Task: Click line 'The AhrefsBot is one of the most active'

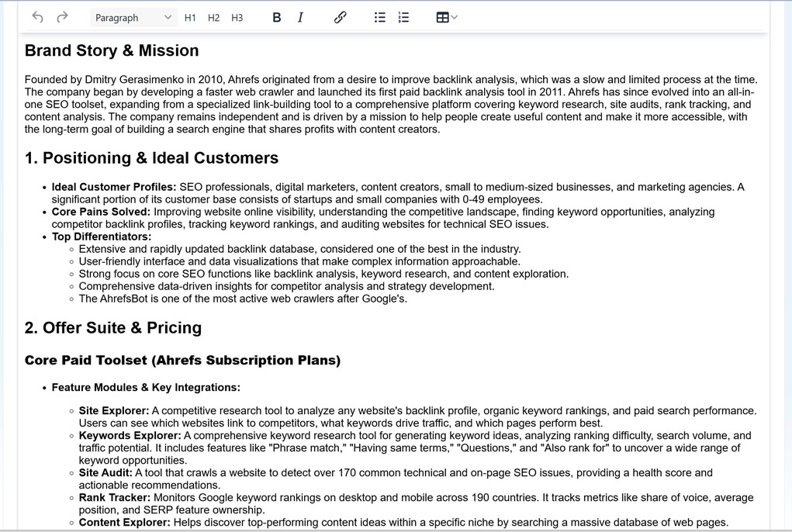Action: click(x=243, y=299)
